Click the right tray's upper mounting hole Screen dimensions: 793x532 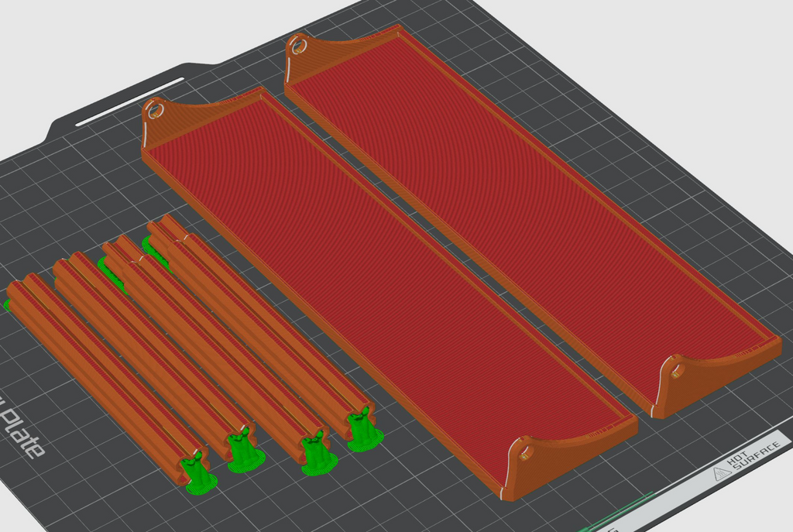[298, 47]
